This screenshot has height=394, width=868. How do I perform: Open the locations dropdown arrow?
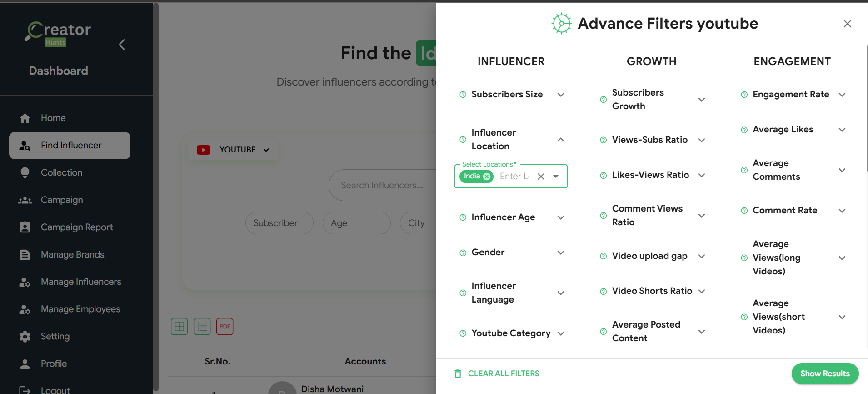tap(556, 177)
